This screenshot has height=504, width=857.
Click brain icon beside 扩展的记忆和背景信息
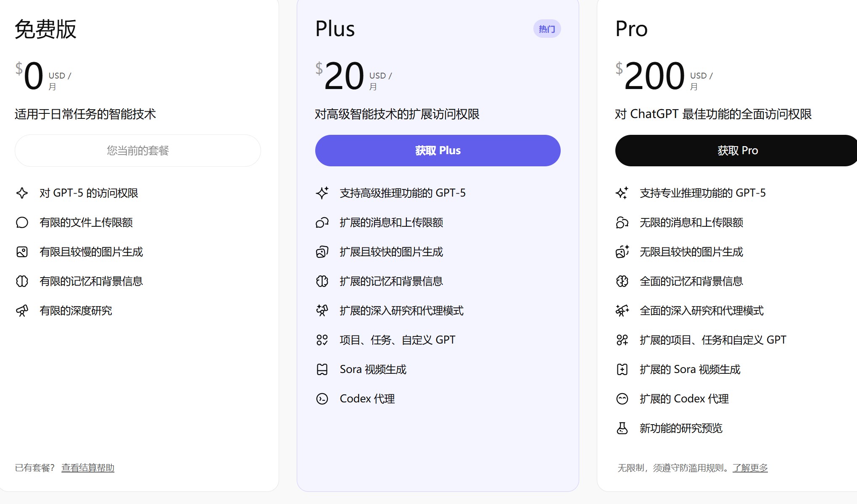click(x=322, y=281)
